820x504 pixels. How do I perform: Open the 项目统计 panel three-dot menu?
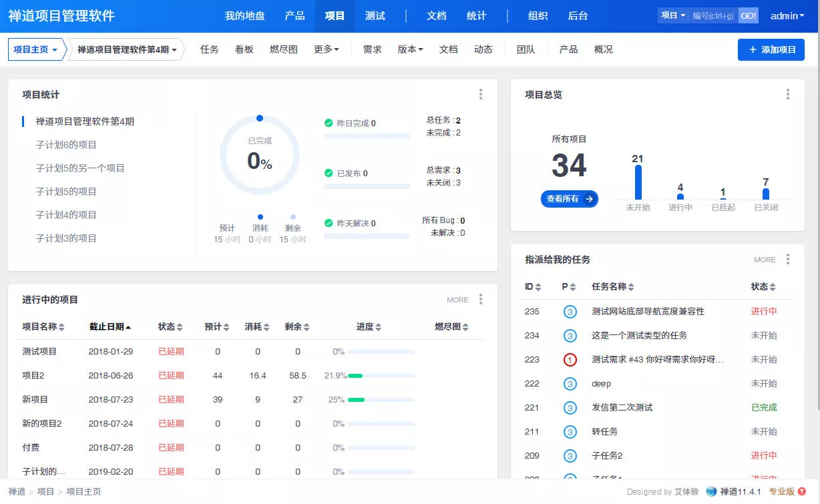[480, 95]
